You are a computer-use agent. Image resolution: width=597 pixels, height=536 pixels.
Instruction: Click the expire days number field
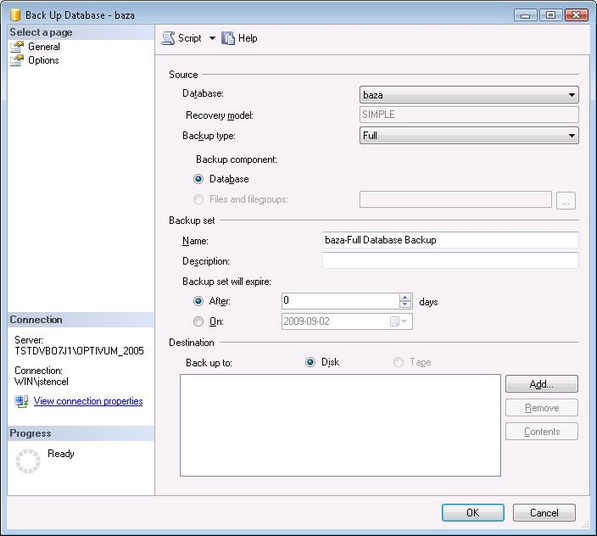point(341,301)
